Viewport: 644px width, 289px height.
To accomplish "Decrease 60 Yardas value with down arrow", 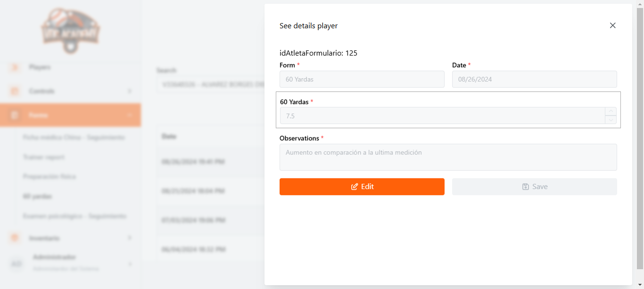I will (x=611, y=120).
